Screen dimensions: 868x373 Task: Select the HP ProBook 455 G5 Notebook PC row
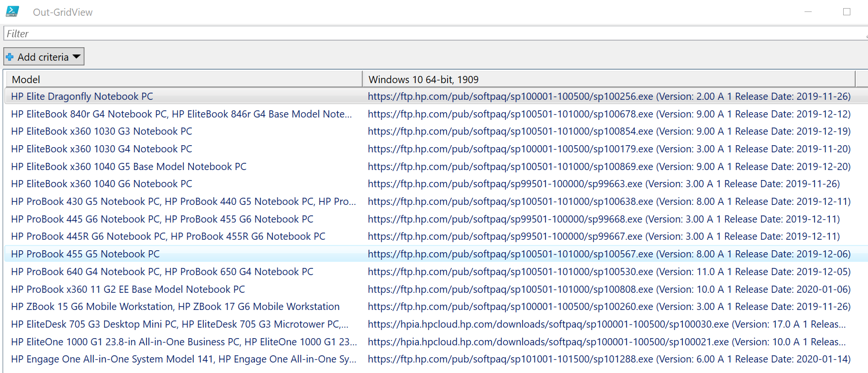coord(85,254)
